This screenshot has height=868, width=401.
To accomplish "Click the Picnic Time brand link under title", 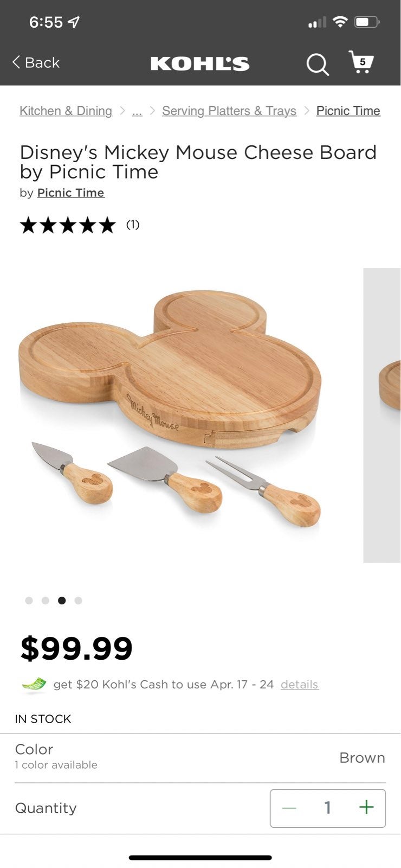I will coord(70,193).
